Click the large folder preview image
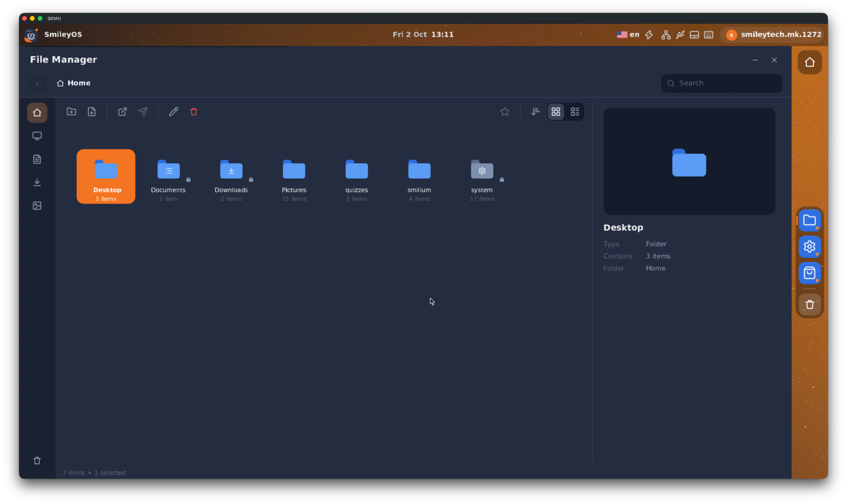 (x=689, y=161)
